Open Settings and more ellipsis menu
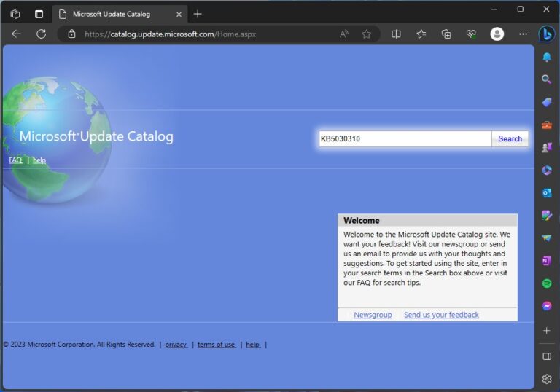The width and height of the screenshot is (560, 392). 523,34
